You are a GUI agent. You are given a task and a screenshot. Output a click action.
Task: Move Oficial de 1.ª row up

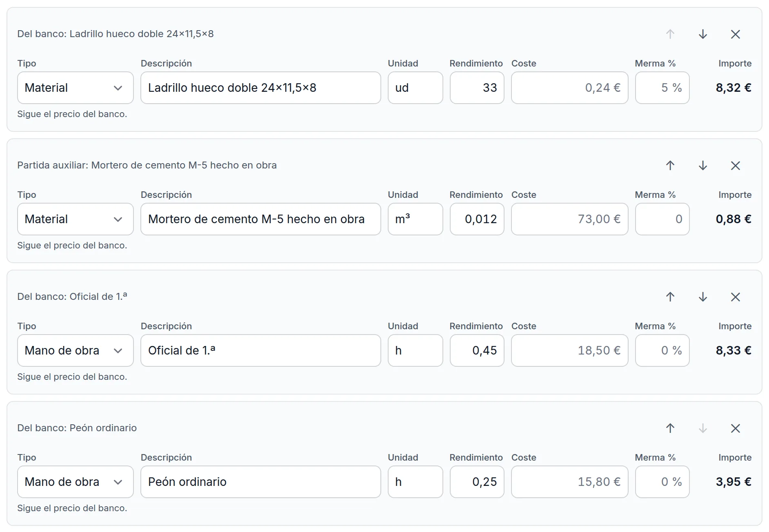tap(670, 297)
